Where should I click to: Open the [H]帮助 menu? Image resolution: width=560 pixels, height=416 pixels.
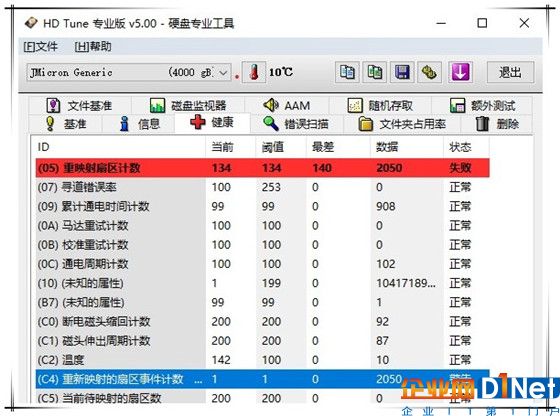click(x=93, y=46)
